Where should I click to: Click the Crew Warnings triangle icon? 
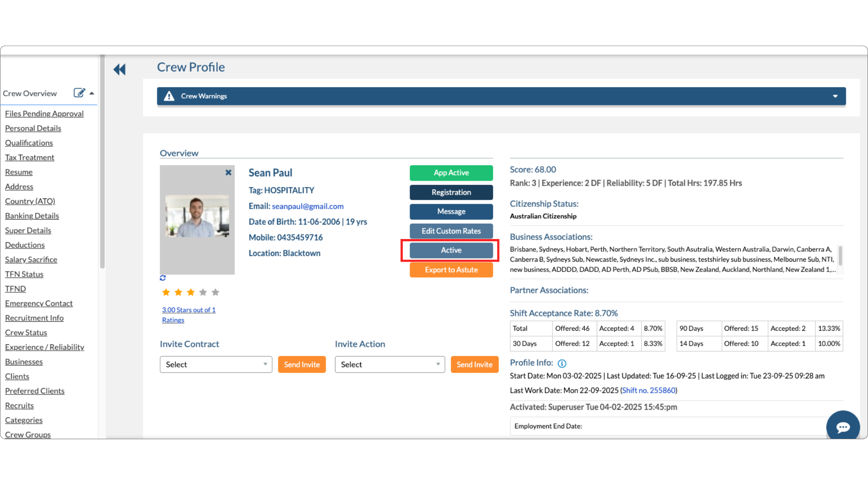pyautogui.click(x=169, y=96)
